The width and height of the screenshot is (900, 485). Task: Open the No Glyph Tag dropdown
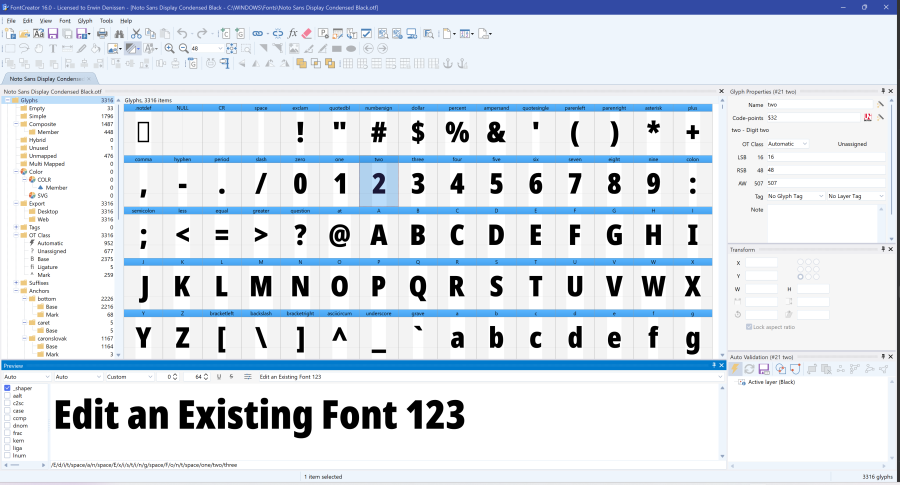796,196
